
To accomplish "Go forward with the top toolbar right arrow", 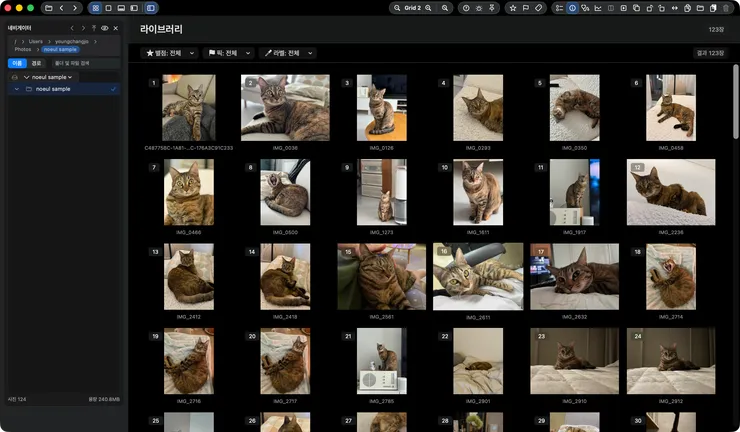I will pos(75,8).
